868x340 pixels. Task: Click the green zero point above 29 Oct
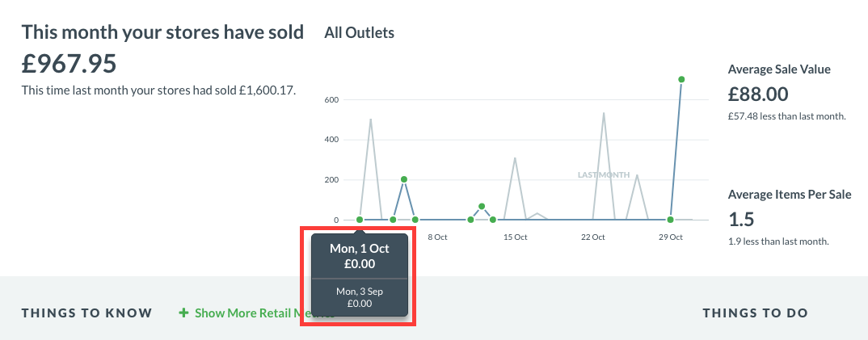coord(670,220)
